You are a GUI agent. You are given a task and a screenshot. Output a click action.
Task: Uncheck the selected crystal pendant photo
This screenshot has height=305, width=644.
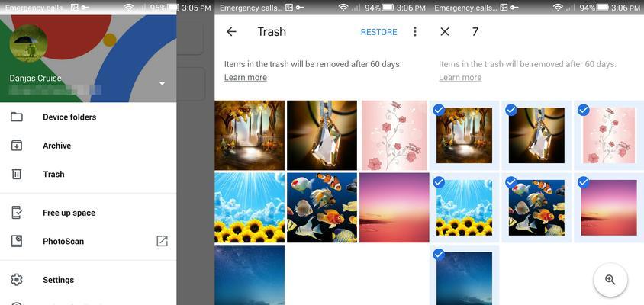[511, 110]
